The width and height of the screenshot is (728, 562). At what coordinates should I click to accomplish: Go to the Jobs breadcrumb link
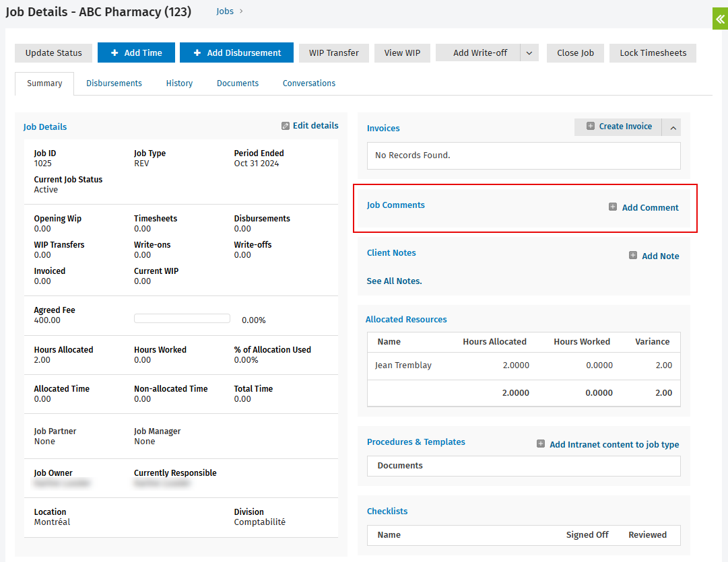coord(225,11)
